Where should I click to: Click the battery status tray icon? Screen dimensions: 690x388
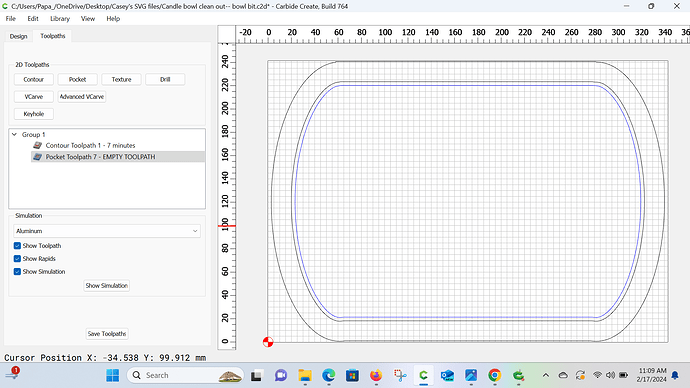[624, 375]
